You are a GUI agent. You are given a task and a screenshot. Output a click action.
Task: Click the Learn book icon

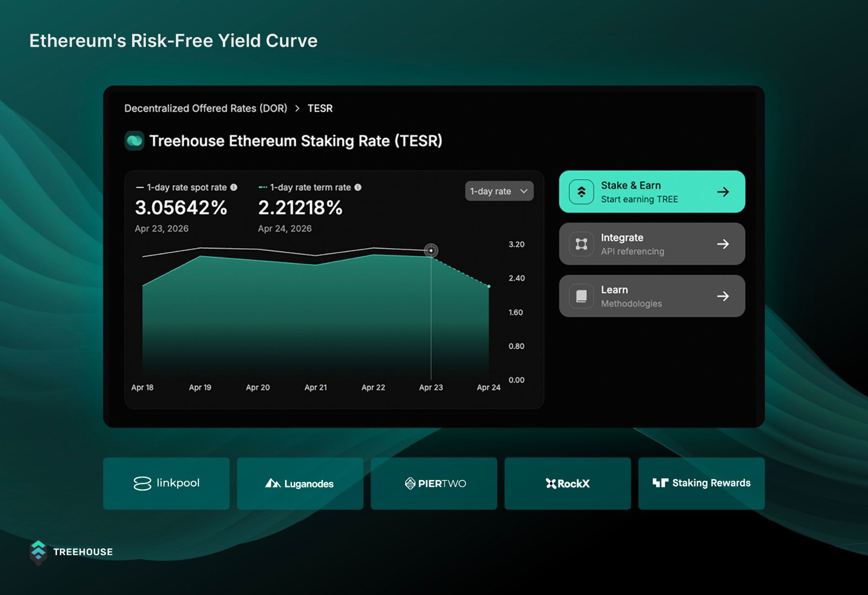581,296
